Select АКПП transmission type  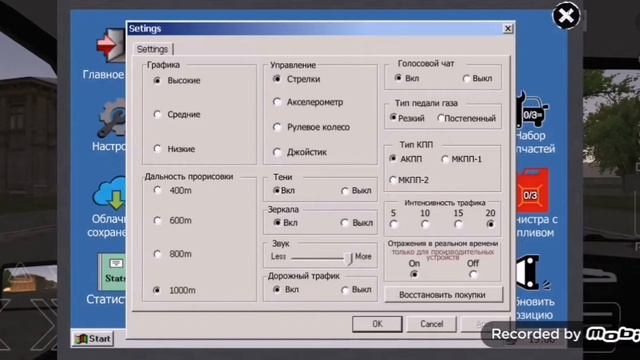pos(393,158)
